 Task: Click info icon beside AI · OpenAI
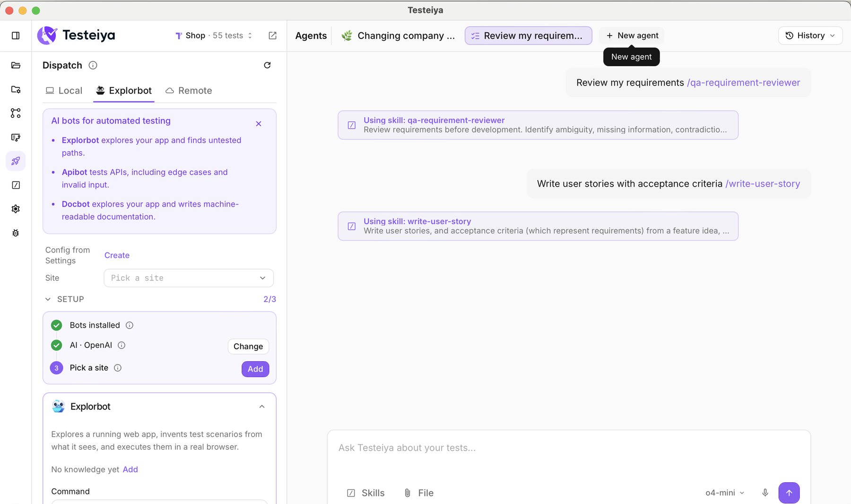click(122, 345)
